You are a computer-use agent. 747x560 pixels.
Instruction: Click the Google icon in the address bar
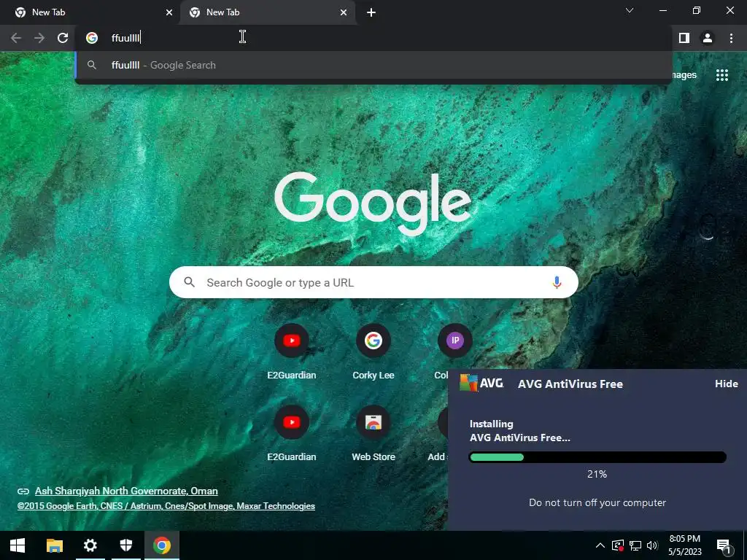coord(92,38)
